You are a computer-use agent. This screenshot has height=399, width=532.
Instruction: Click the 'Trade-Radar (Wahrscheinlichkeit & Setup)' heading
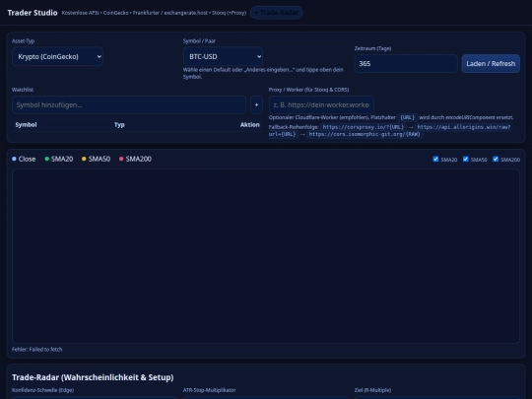(x=93, y=377)
